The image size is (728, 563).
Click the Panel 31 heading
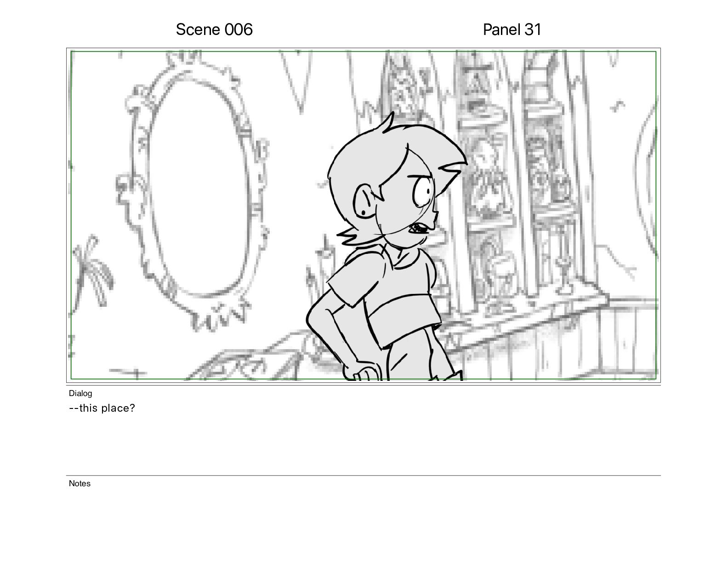[512, 29]
